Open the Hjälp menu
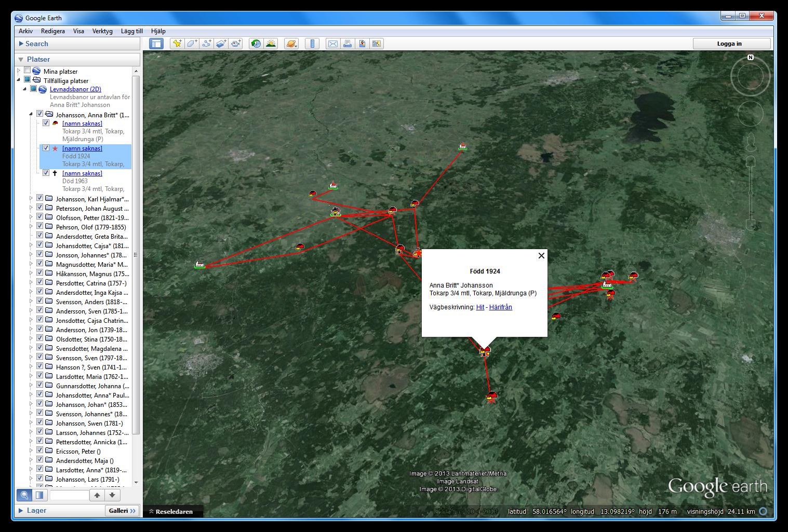The height and width of the screenshot is (532, 788). (158, 31)
